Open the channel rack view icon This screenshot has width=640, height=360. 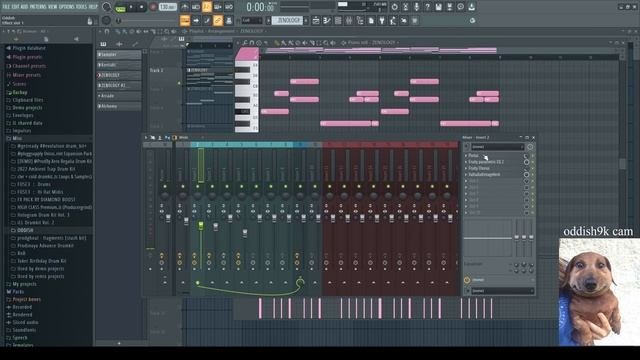pos(338,20)
